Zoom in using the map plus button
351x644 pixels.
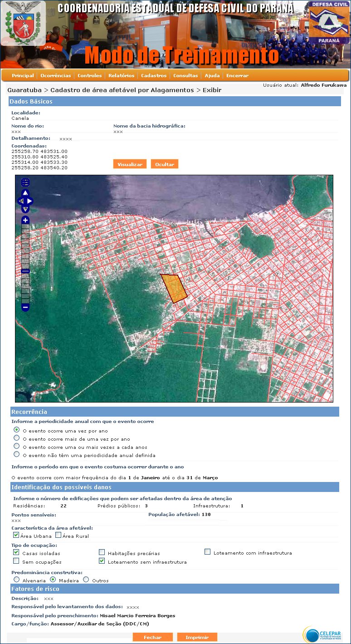click(x=25, y=220)
